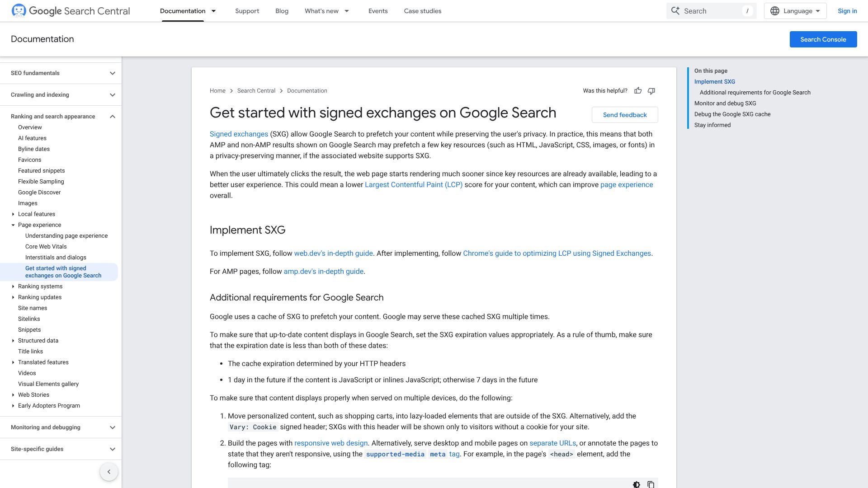Image resolution: width=868 pixels, height=488 pixels.
Task: Expand the Translated features tree item
Action: (13, 362)
